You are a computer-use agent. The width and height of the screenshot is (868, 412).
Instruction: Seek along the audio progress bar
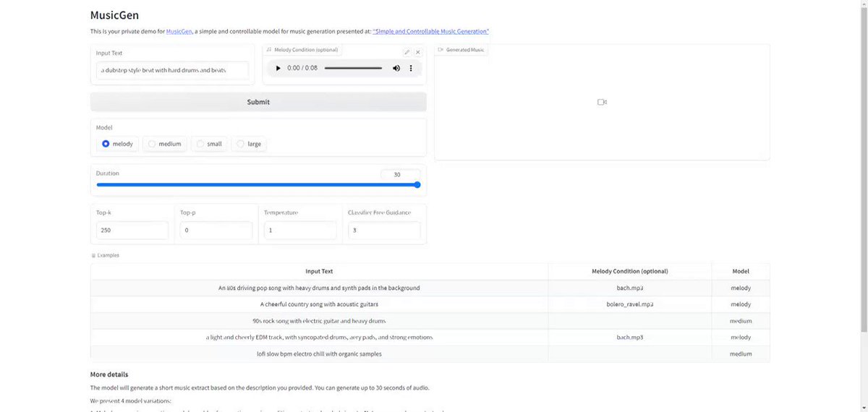click(353, 68)
